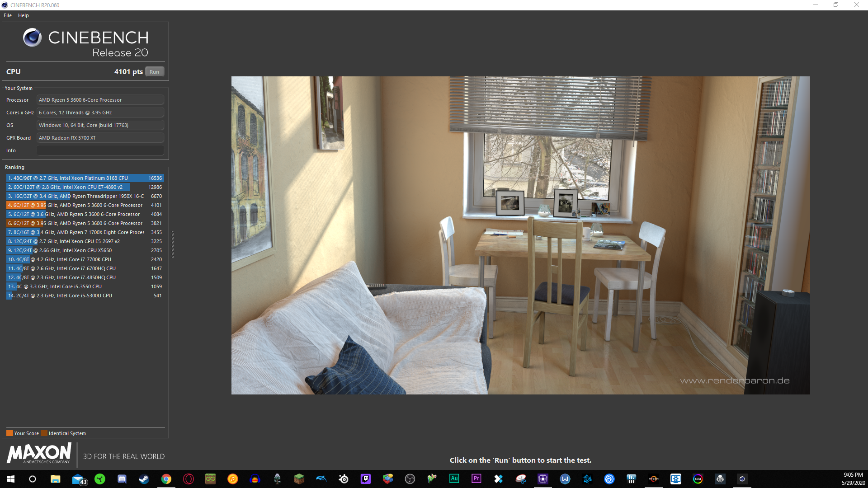Click the rendered room image
868x488 pixels.
[520, 235]
